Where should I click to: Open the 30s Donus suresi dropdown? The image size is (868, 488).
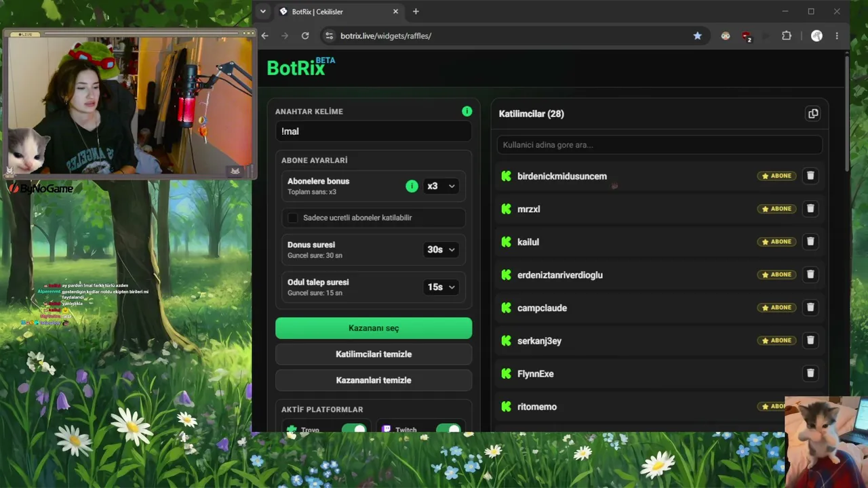[x=441, y=249]
